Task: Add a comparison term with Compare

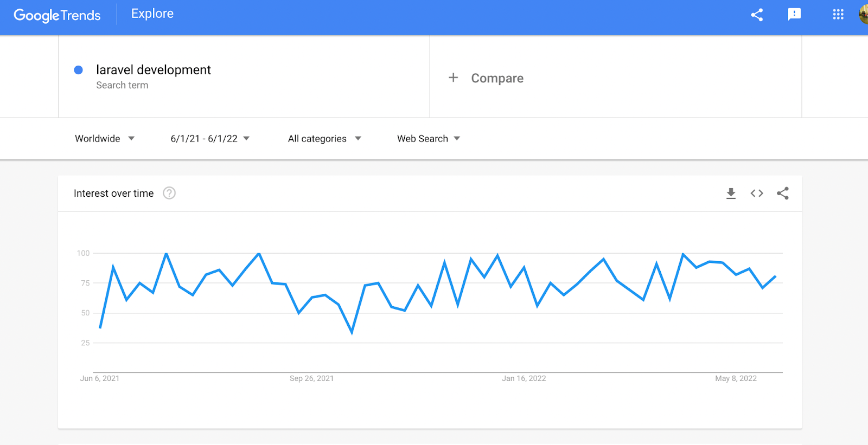Action: coord(486,78)
